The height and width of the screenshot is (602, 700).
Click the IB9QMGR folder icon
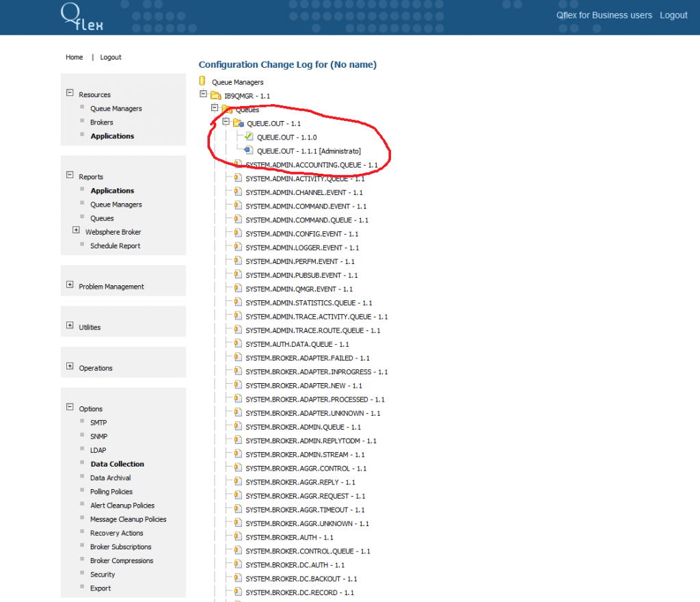coord(216,96)
